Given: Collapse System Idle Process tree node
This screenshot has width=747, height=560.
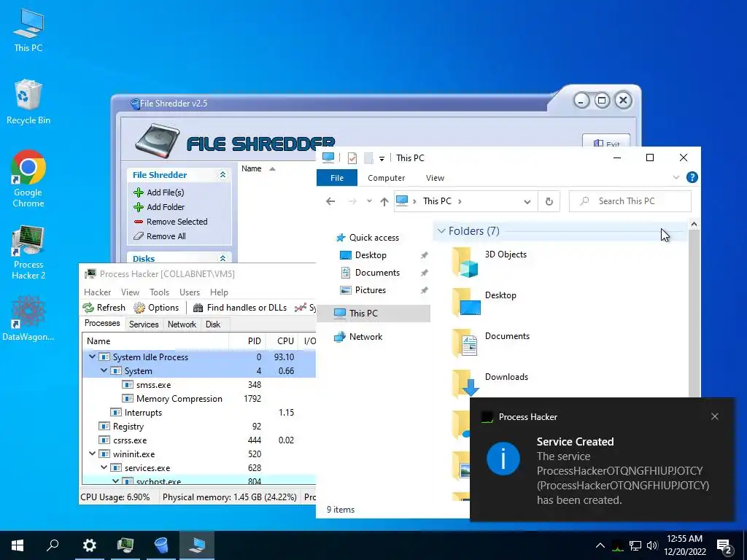Looking at the screenshot, I should click(93, 357).
